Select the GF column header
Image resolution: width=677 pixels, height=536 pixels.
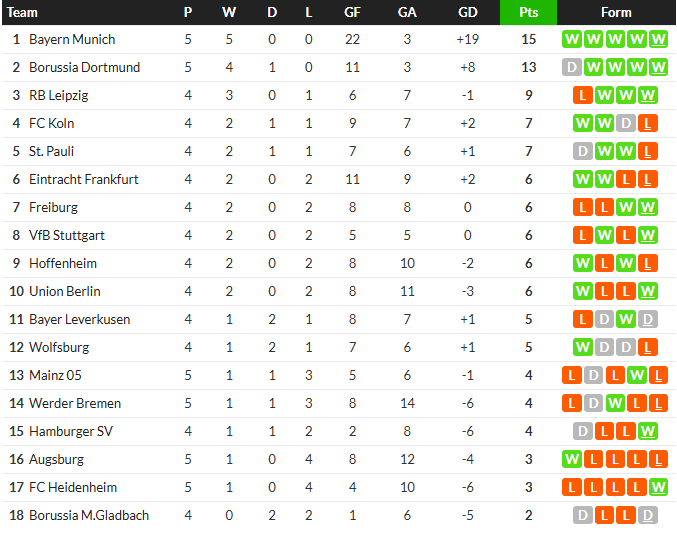352,12
